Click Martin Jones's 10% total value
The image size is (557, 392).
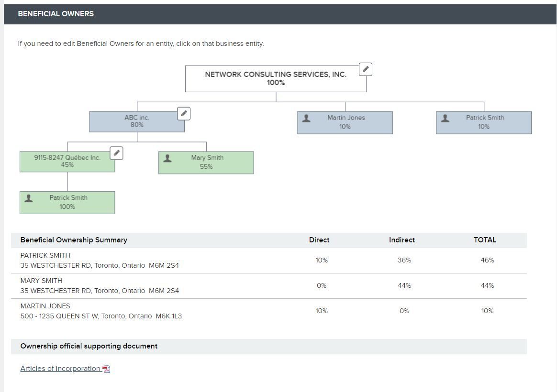coord(487,311)
